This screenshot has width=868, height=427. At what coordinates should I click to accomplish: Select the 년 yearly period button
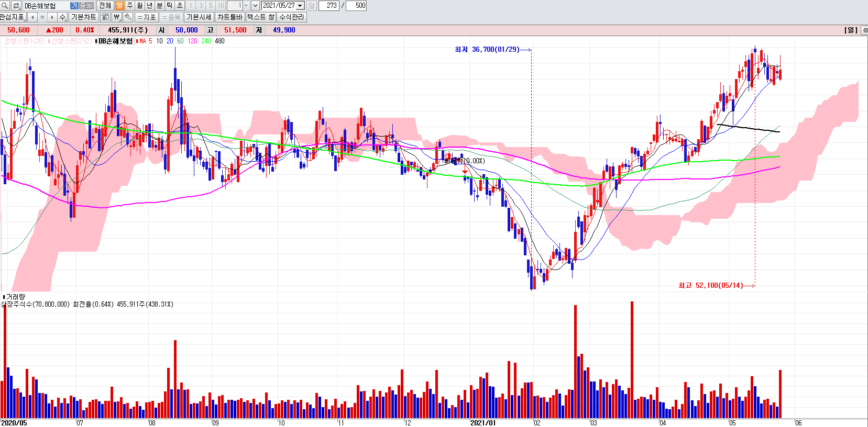coord(149,6)
